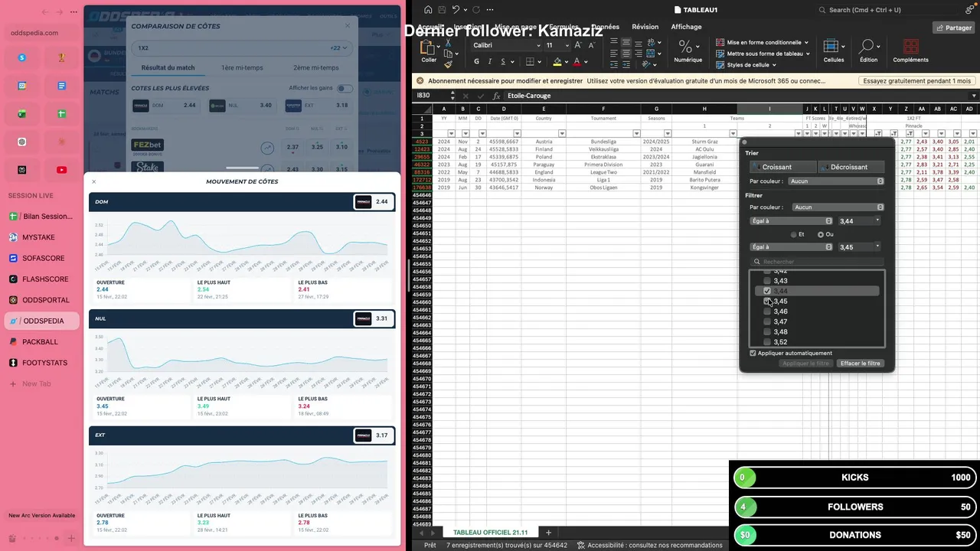Open the Excel pinned tab in Arc sidebar
980x551 pixels.
(22, 114)
